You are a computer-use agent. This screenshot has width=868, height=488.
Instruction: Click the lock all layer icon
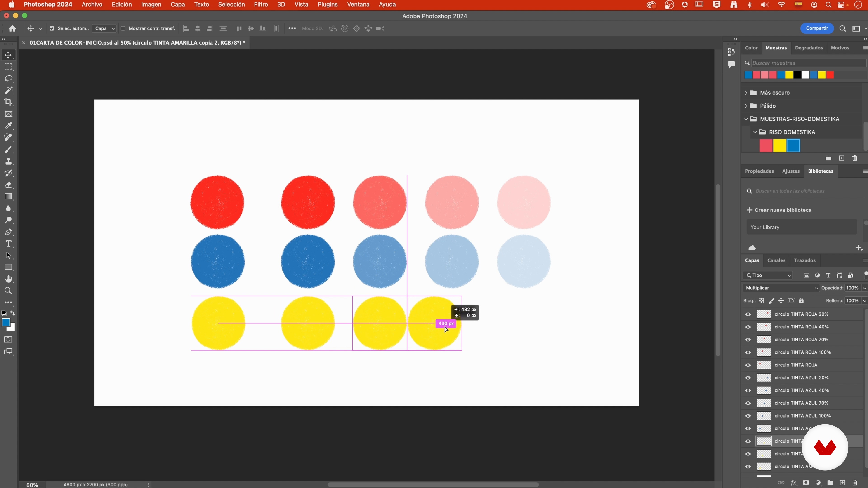(802, 301)
